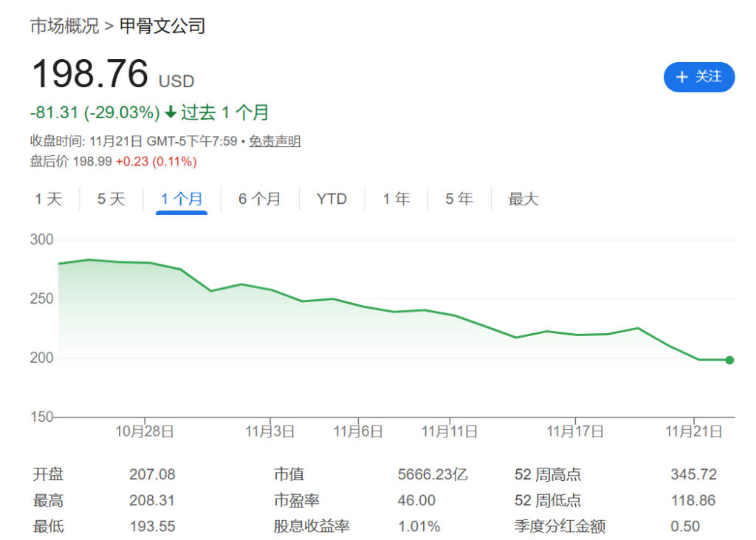
Task: Click the 52 周高点 value 345.72
Action: pyautogui.click(x=694, y=474)
